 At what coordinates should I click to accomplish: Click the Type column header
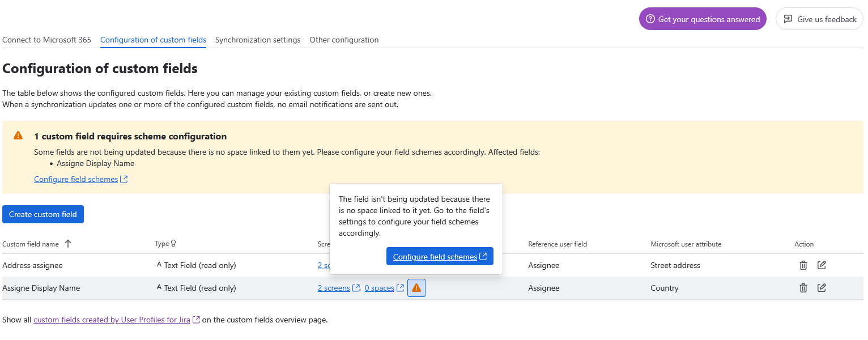162,244
